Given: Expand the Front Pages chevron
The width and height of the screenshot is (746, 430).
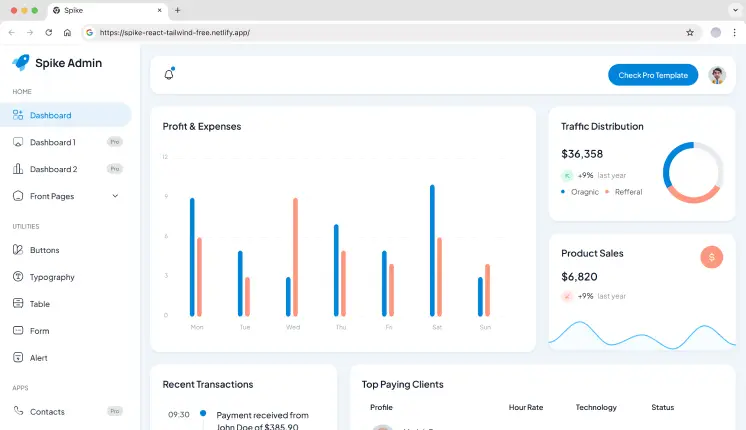Looking at the screenshot, I should coord(115,196).
